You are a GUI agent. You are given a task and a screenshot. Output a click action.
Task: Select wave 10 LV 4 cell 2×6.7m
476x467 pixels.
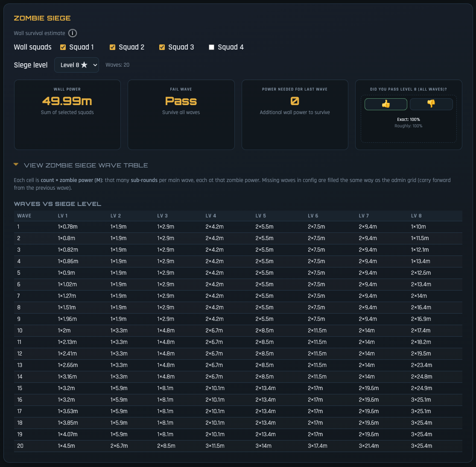pos(214,331)
